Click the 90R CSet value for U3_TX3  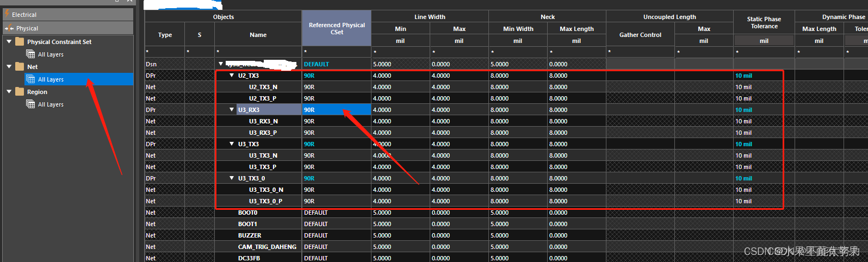click(x=309, y=144)
